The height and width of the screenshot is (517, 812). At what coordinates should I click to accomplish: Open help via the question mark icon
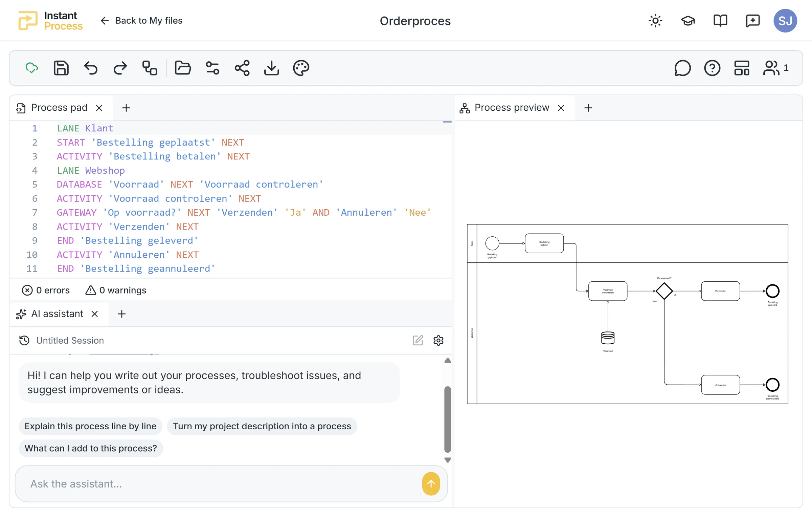712,68
